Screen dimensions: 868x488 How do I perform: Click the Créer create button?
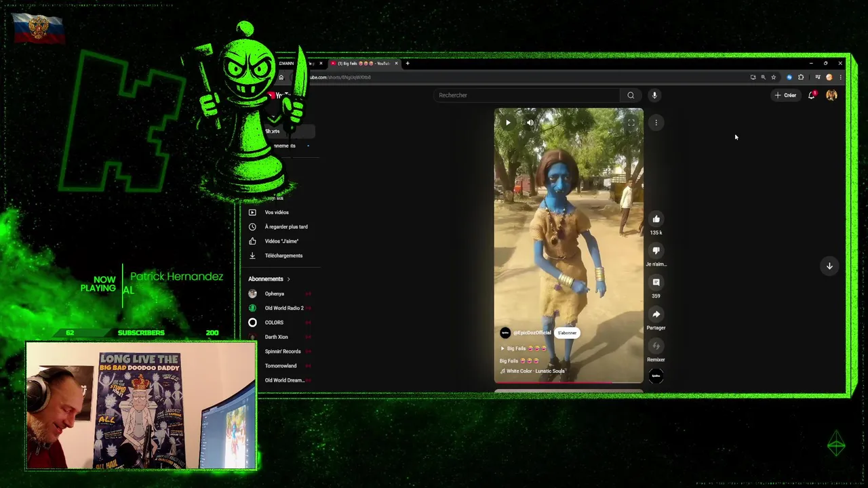785,95
